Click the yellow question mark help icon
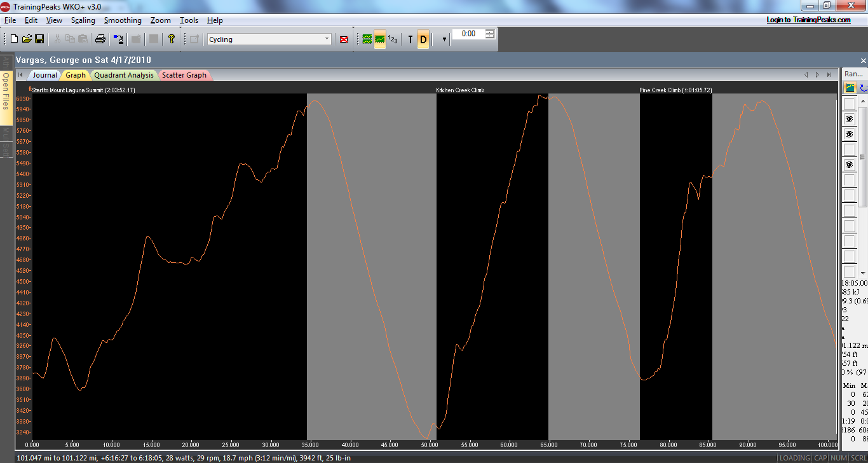The image size is (868, 463). (x=172, y=39)
